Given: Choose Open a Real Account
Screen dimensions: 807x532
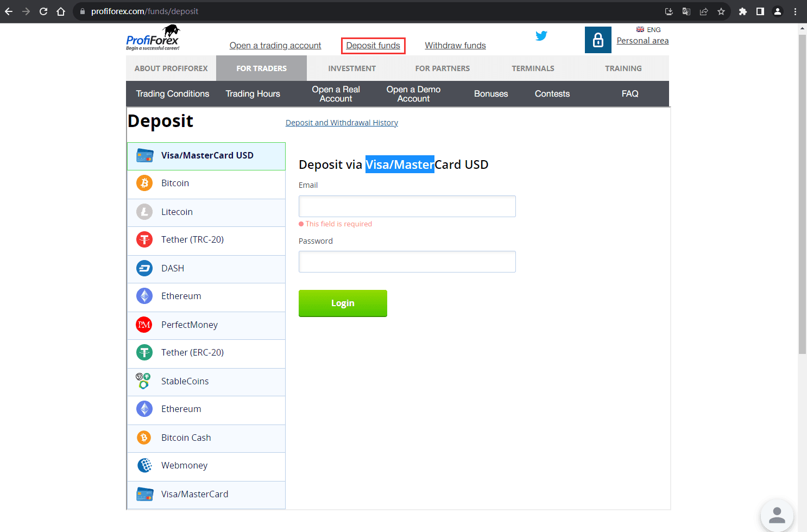Looking at the screenshot, I should [336, 94].
